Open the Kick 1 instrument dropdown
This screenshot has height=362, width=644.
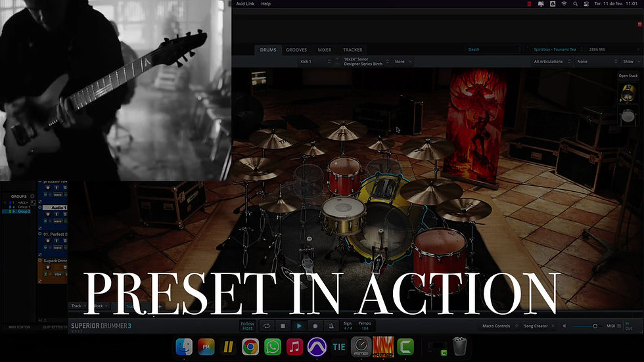point(315,62)
